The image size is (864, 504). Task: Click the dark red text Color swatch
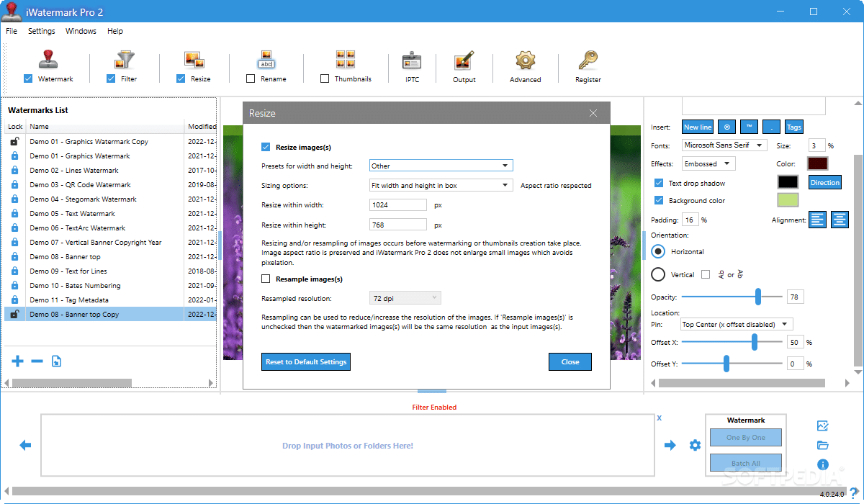[x=818, y=163]
